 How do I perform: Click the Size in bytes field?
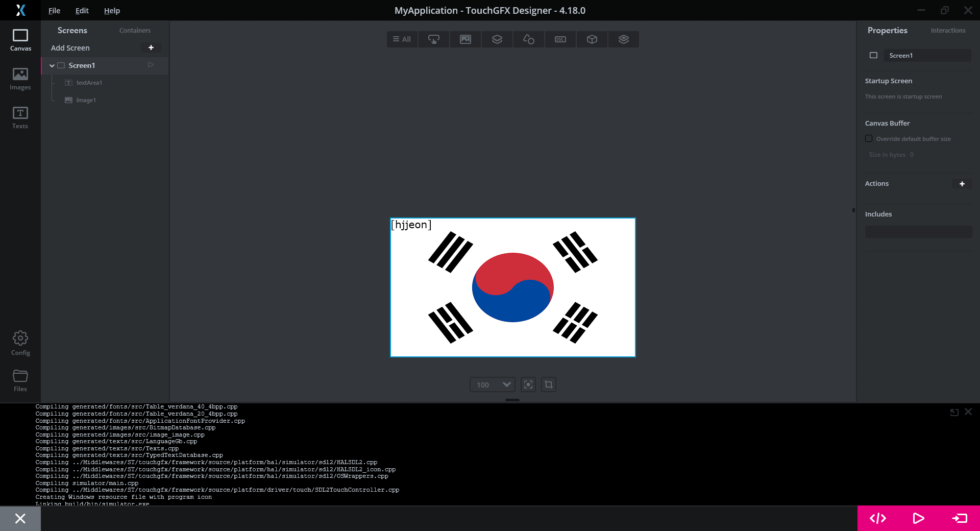[x=912, y=155]
